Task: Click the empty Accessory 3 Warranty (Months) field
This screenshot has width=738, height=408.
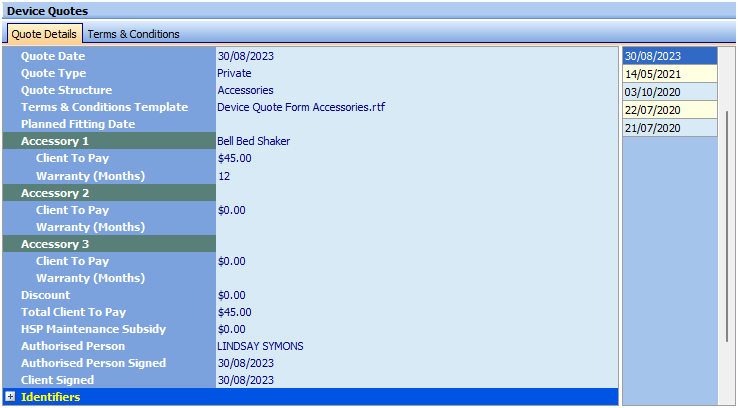Action: pyautogui.click(x=417, y=278)
